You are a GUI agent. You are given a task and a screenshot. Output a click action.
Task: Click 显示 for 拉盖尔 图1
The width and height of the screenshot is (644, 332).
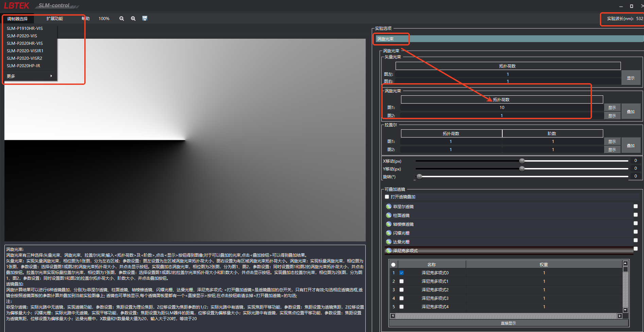(612, 142)
